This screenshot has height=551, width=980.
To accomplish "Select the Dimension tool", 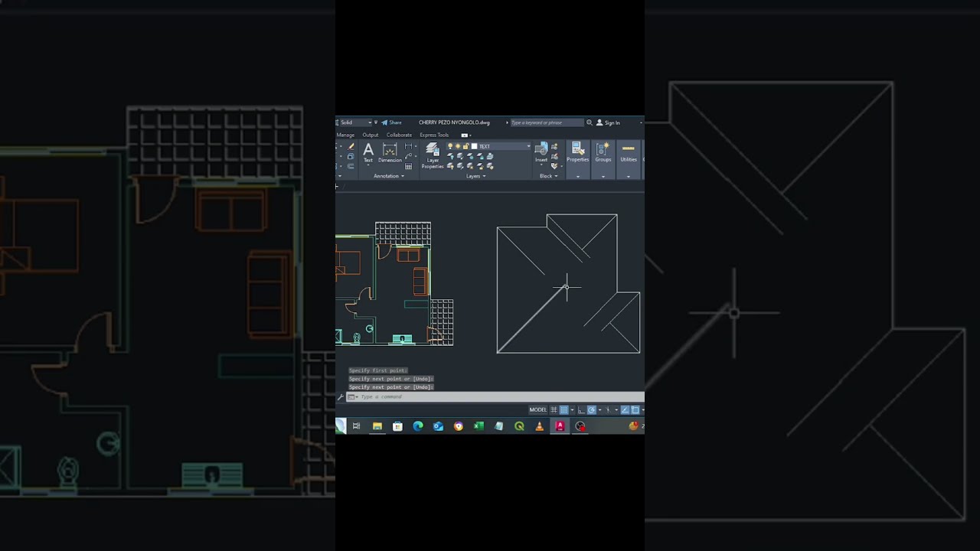I will click(390, 152).
